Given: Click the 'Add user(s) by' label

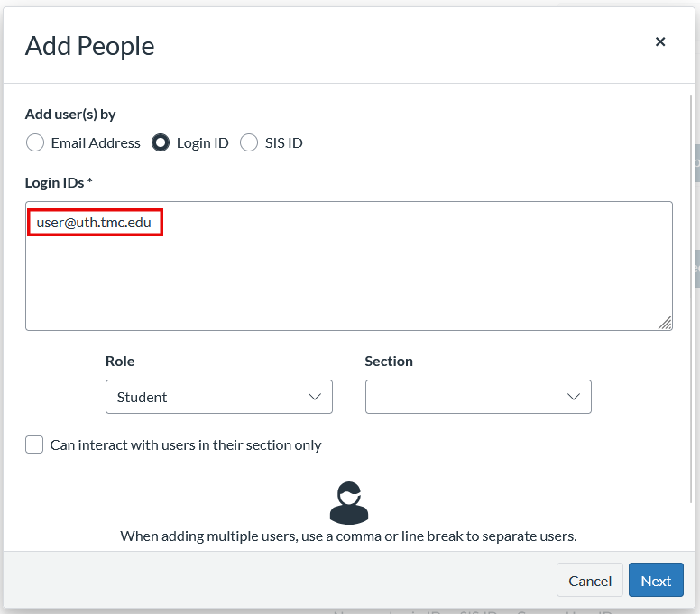Looking at the screenshot, I should (x=70, y=115).
